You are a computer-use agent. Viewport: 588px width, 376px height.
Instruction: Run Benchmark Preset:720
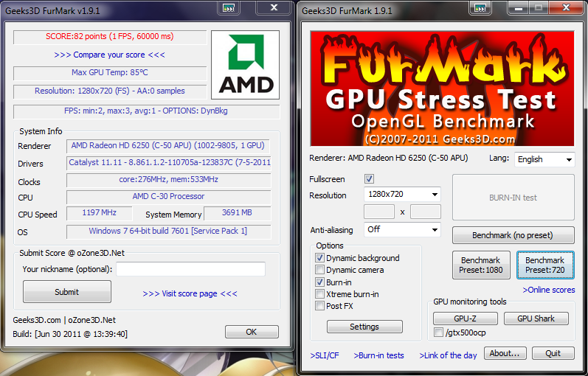pyautogui.click(x=545, y=265)
